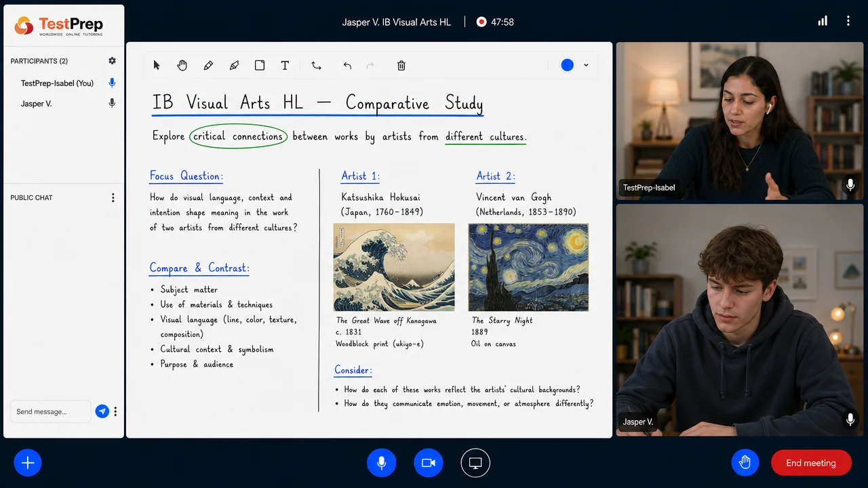Click the blue pen color swatch
Image resolution: width=868 pixels, height=488 pixels.
click(x=568, y=65)
